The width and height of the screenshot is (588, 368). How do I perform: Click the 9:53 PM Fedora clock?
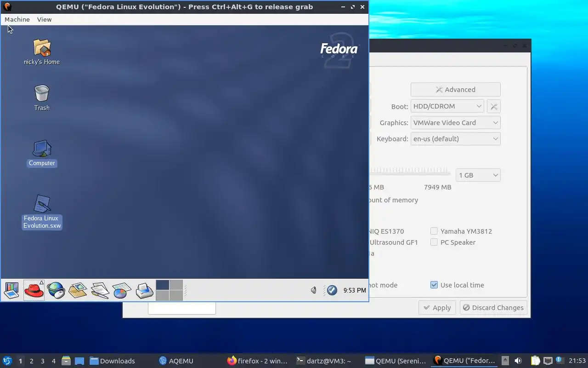(355, 290)
